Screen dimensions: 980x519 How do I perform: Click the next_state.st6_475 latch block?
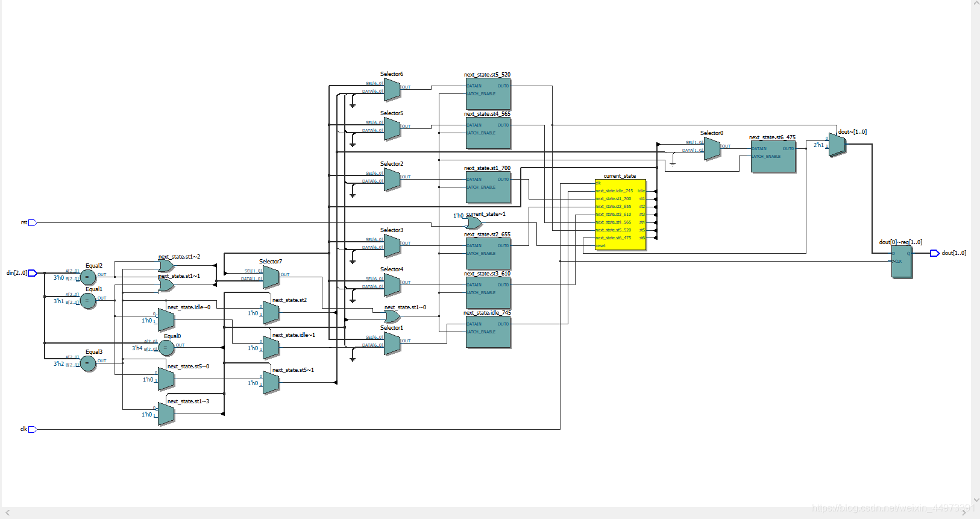(773, 156)
